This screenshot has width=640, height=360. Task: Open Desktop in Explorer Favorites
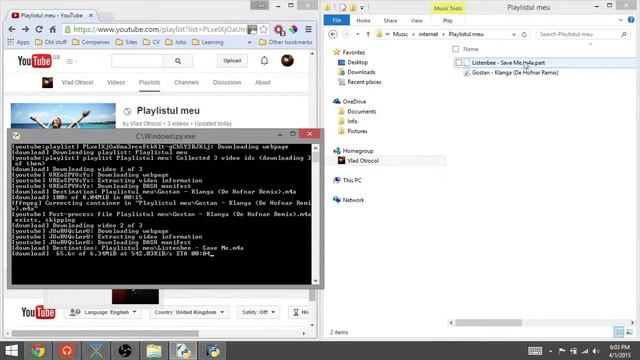coord(353,62)
